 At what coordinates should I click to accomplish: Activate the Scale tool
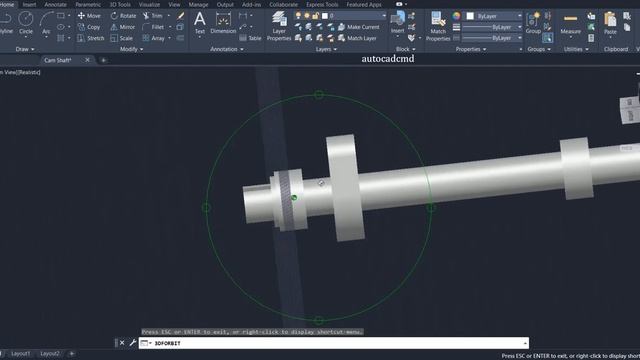pyautogui.click(x=122, y=38)
